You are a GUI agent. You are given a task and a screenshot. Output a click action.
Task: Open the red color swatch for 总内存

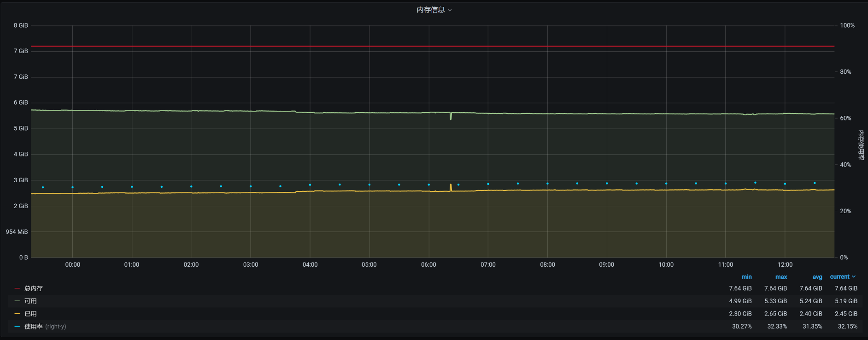click(x=17, y=288)
